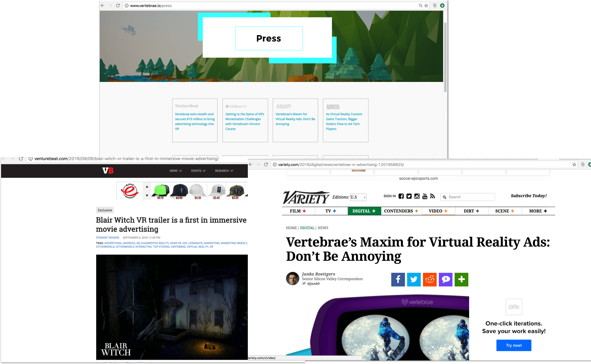Click the down arrow in the Epic Sports ad carousel
Image resolution: width=591 pixels, height=364 pixels.
pyautogui.click(x=147, y=196)
